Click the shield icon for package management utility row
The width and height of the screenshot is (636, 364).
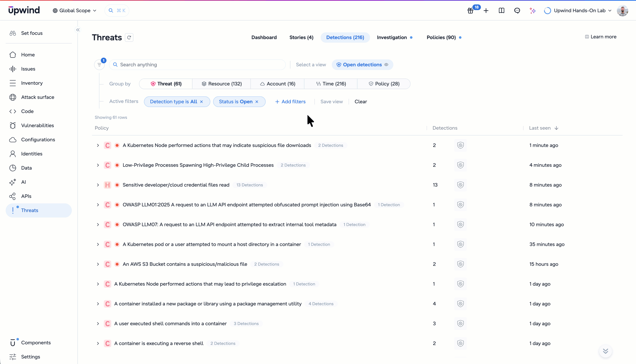coord(461,304)
